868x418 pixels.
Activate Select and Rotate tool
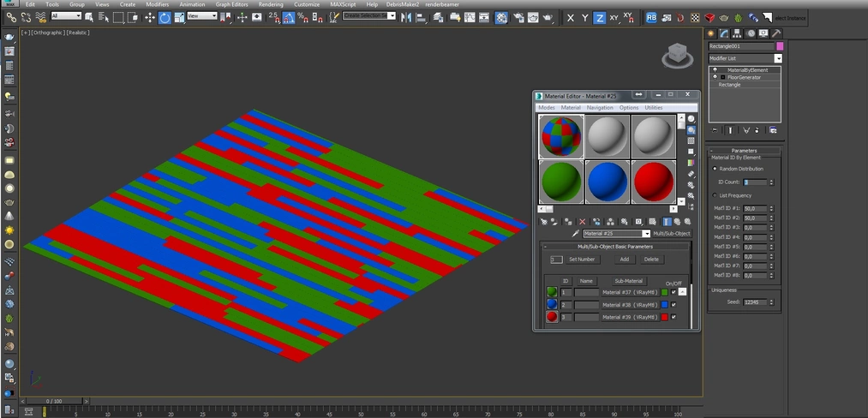(x=165, y=18)
